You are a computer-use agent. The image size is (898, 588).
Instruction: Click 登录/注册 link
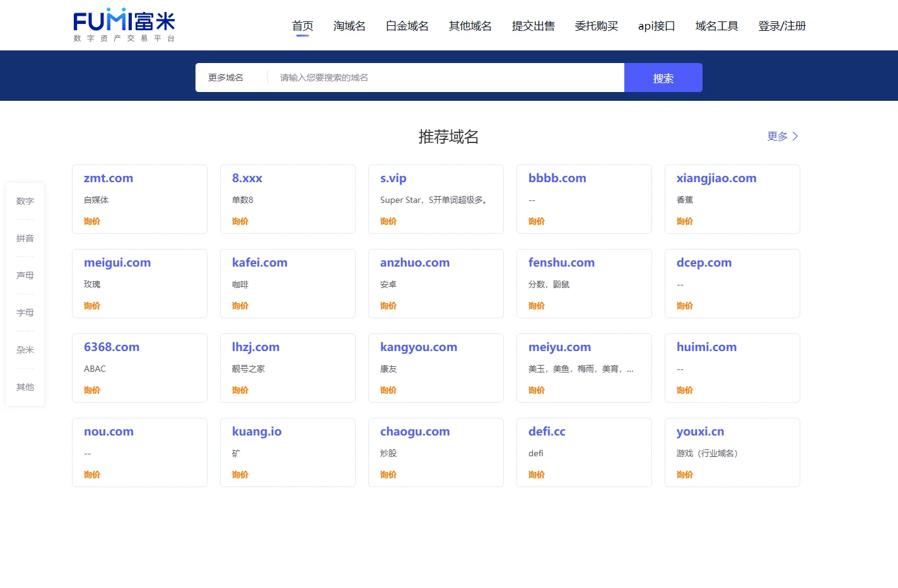click(782, 26)
